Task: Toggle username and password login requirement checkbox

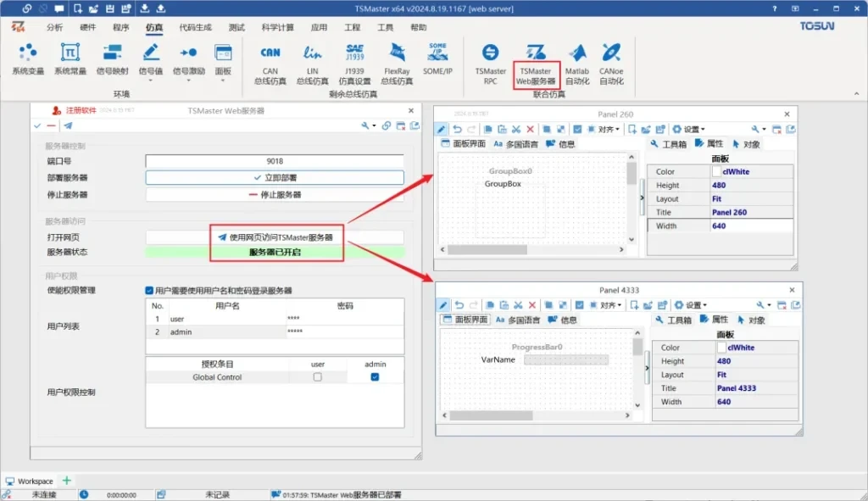Action: tap(150, 291)
